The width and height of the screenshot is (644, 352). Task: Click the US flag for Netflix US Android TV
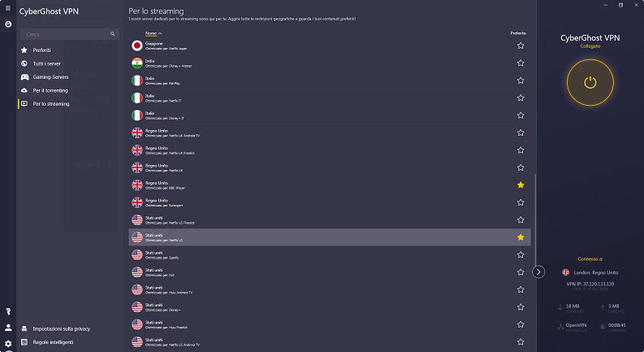pos(137,341)
